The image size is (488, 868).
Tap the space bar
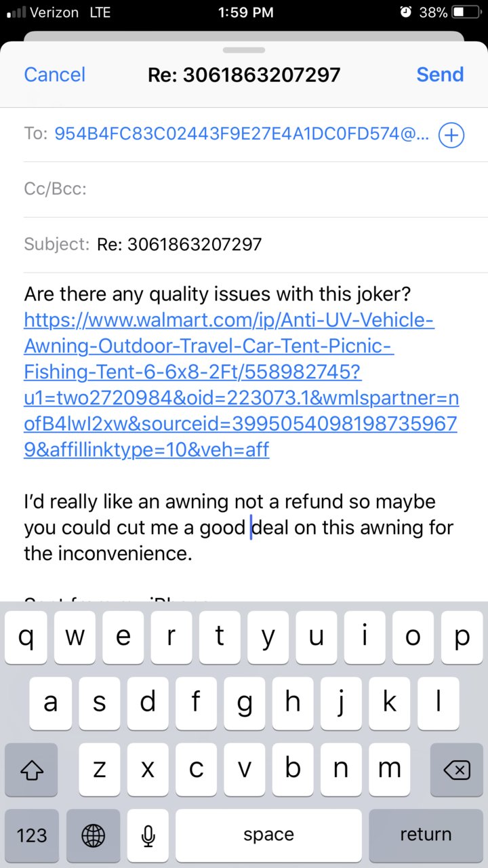tap(269, 835)
